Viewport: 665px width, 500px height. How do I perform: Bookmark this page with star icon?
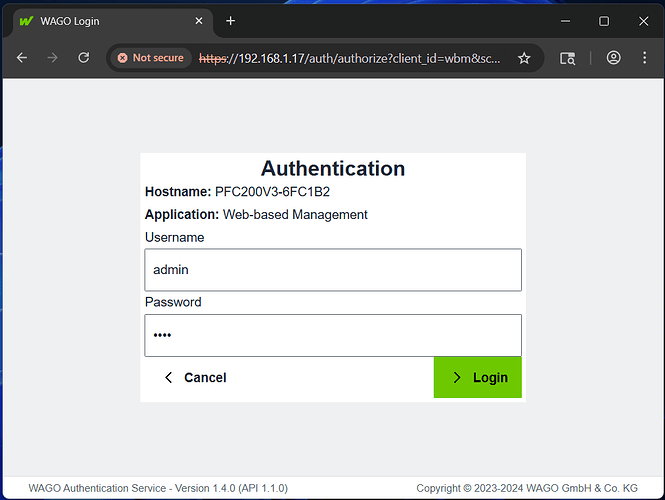(x=524, y=58)
